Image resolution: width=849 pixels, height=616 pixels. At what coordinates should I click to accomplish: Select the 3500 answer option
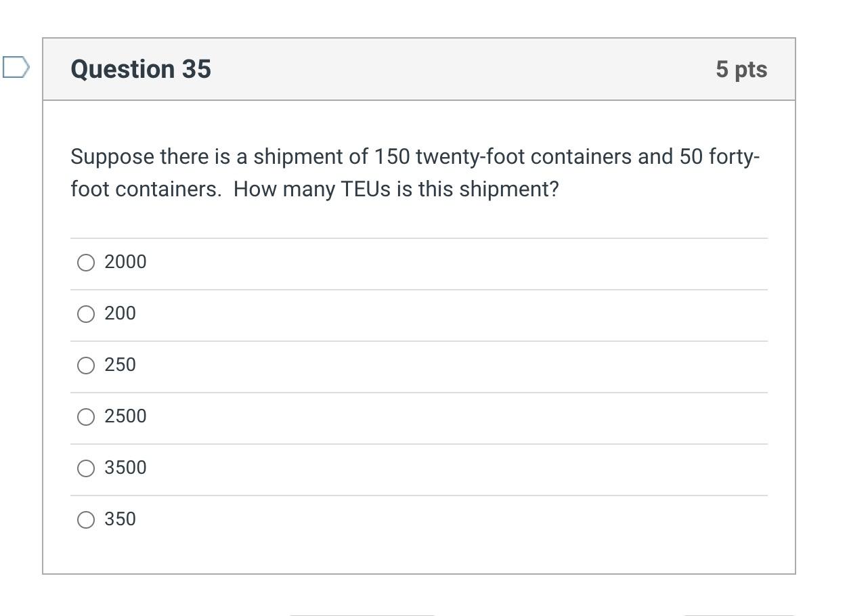click(85, 468)
